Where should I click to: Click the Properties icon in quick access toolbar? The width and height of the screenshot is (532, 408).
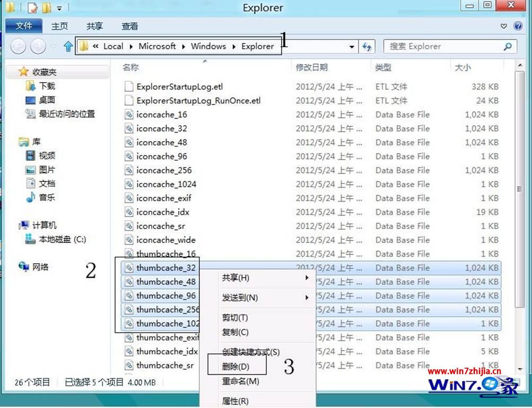pos(32,7)
